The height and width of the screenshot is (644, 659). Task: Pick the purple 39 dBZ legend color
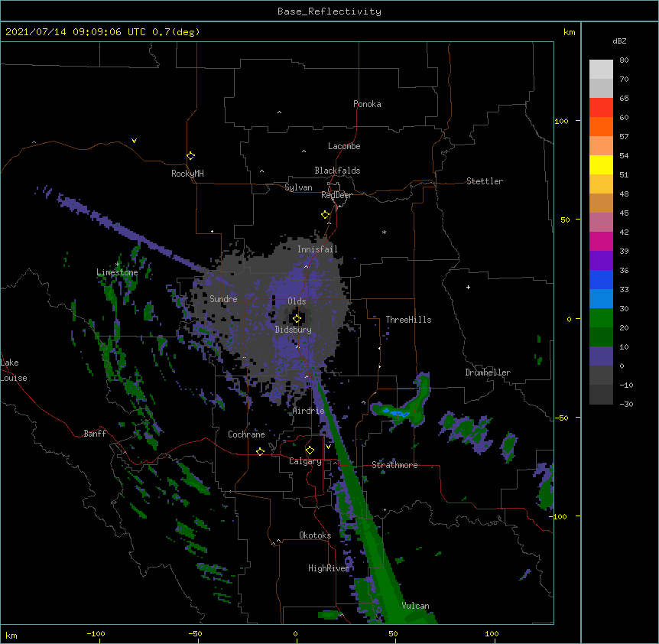coord(601,260)
